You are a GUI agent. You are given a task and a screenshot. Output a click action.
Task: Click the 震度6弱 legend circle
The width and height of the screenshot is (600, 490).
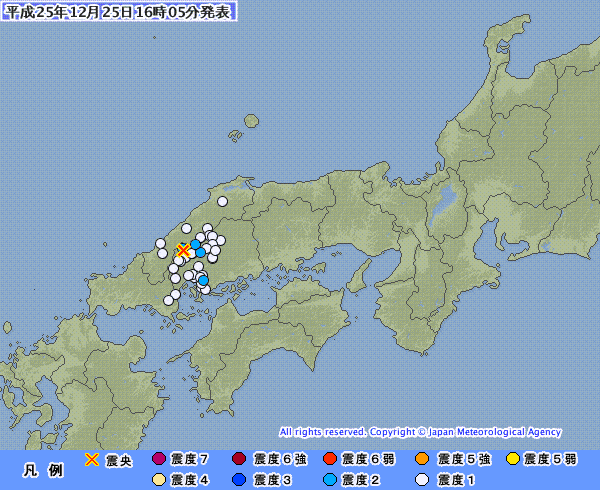click(x=330, y=459)
